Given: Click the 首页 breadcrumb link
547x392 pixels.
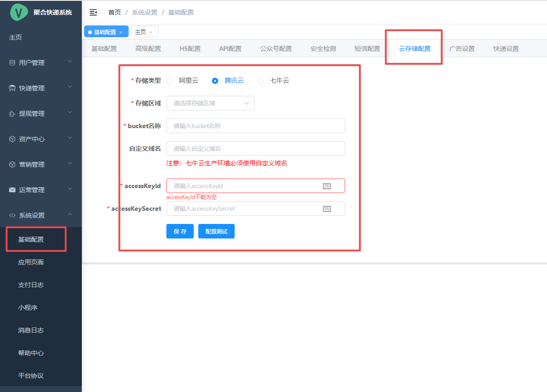Looking at the screenshot, I should [115, 12].
